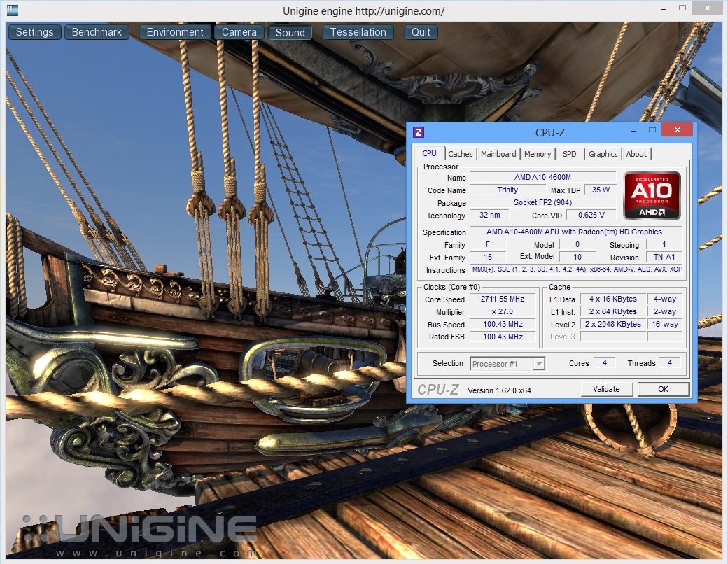Click the Rated FSB value 100.43 MHz
This screenshot has width=728, height=564.
(x=503, y=337)
